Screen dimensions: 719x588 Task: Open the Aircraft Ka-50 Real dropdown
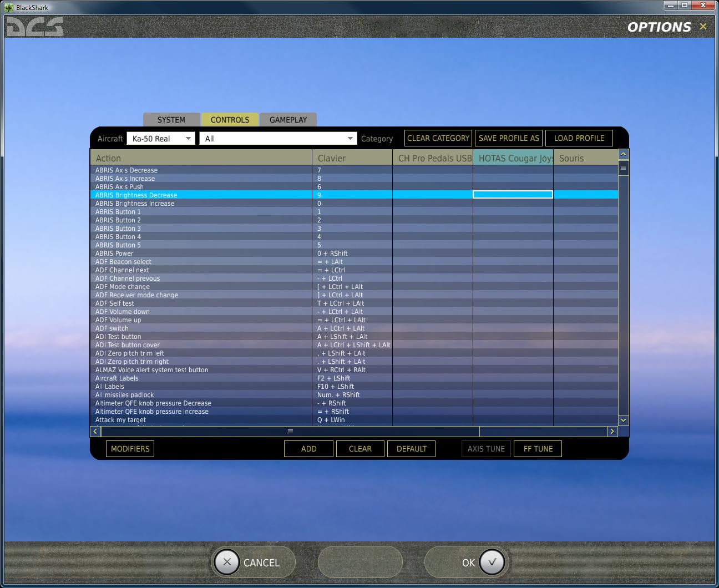click(160, 138)
